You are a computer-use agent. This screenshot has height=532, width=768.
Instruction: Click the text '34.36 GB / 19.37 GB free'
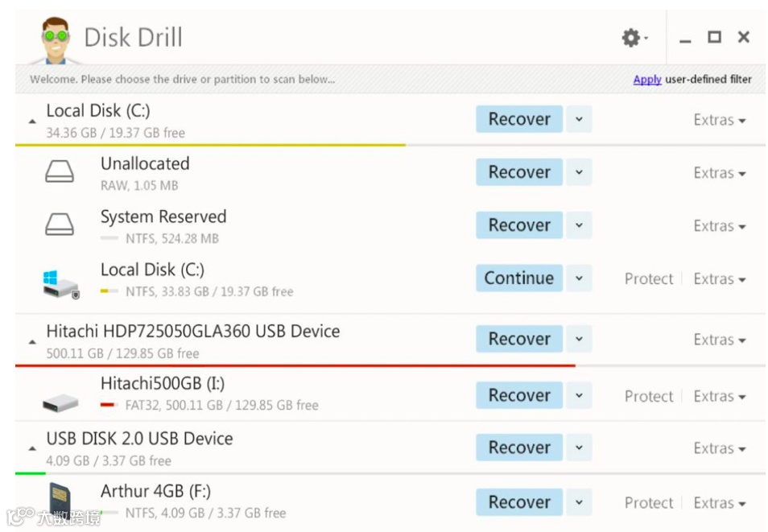click(x=116, y=133)
